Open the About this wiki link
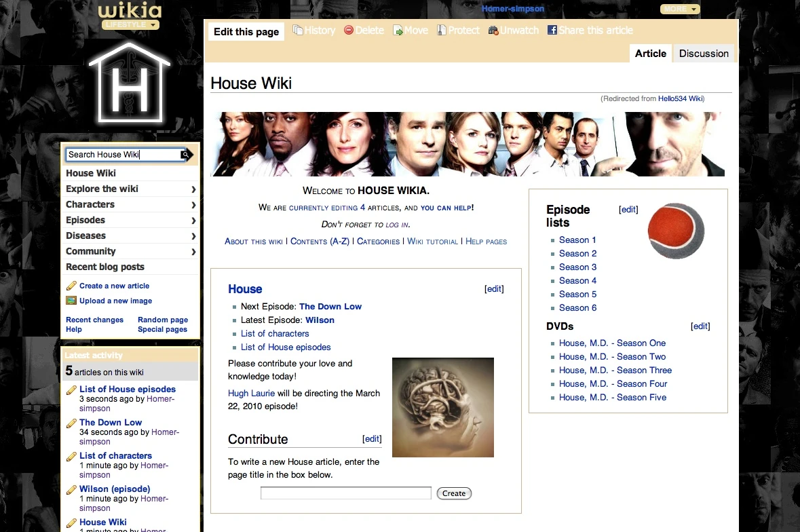 pos(254,242)
